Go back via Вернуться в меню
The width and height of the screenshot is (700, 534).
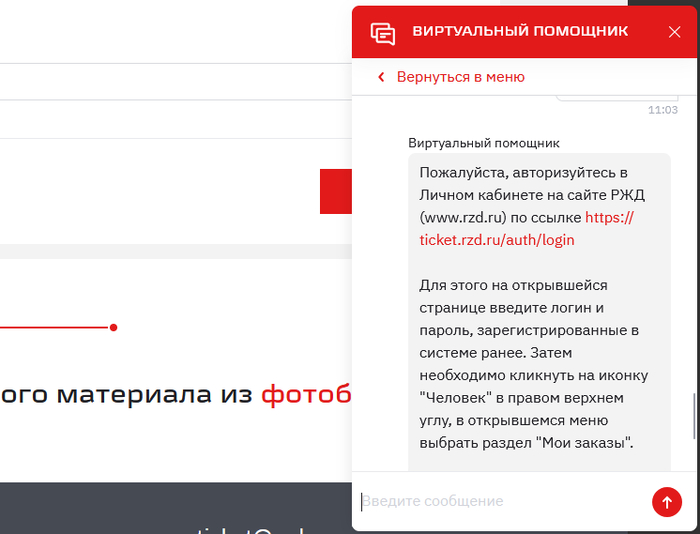click(460, 77)
